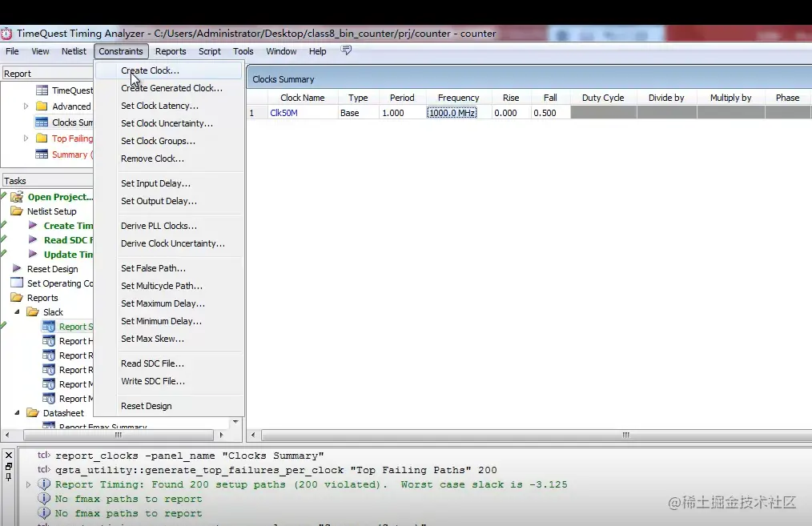This screenshot has height=526, width=812.
Task: Click the Create Timing Netlist run arrow
Action: pyautogui.click(x=33, y=225)
